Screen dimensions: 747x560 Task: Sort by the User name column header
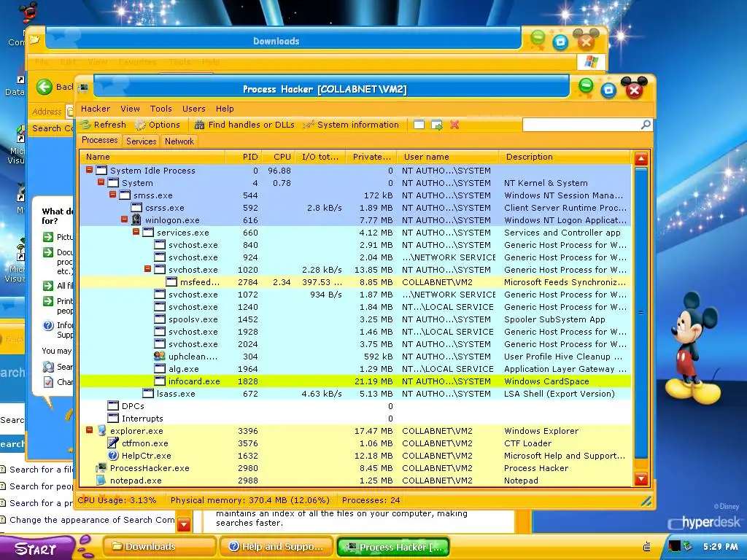click(x=449, y=157)
